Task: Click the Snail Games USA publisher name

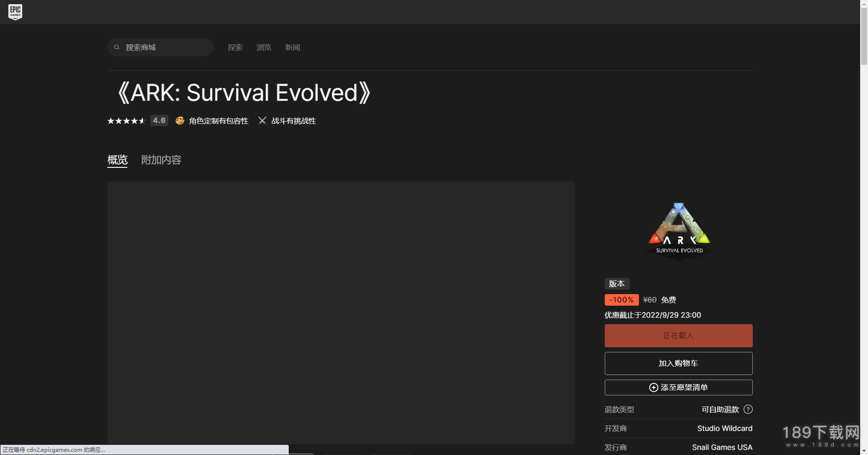Action: point(722,447)
